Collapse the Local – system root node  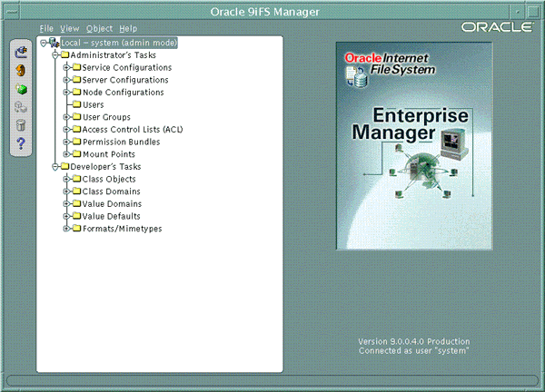[44, 43]
